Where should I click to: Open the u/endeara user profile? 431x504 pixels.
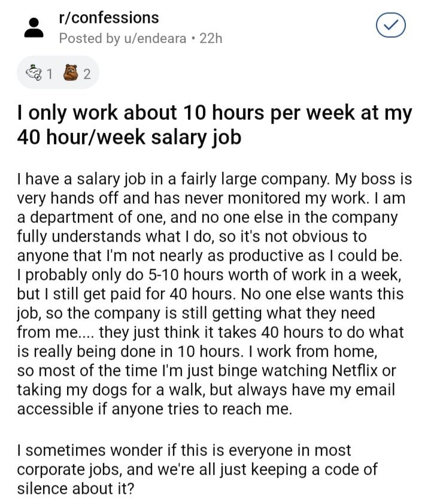pos(153,38)
